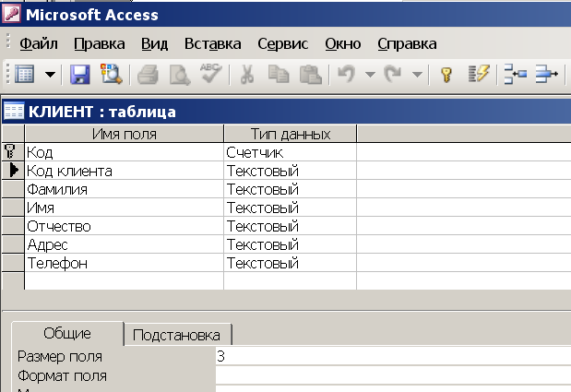Click the Cut scissors icon
Image resolution: width=571 pixels, height=392 pixels.
[x=247, y=75]
